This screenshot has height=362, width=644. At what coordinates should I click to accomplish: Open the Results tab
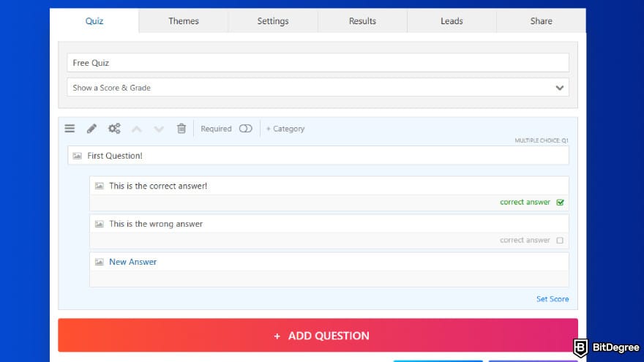[362, 21]
